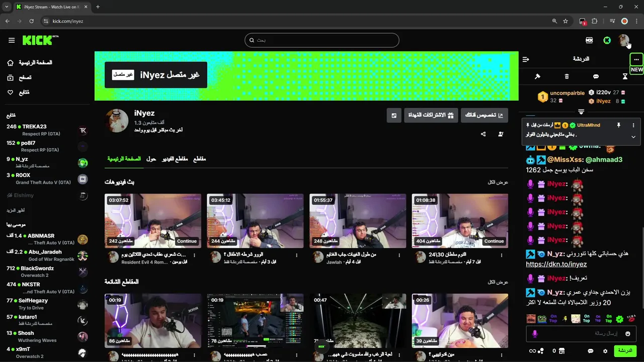The width and height of the screenshot is (644, 362).
Task: Open TREKA23 channel in followed list
Action: [x=47, y=130]
